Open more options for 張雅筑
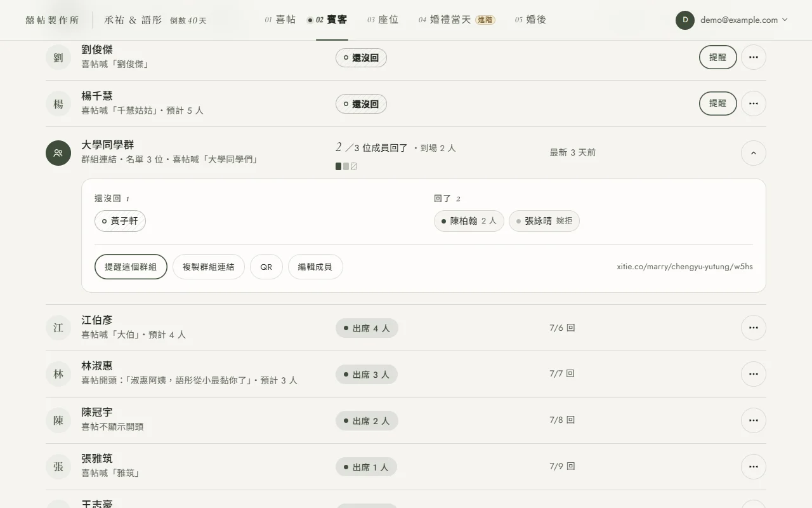The image size is (812, 508). click(x=753, y=467)
